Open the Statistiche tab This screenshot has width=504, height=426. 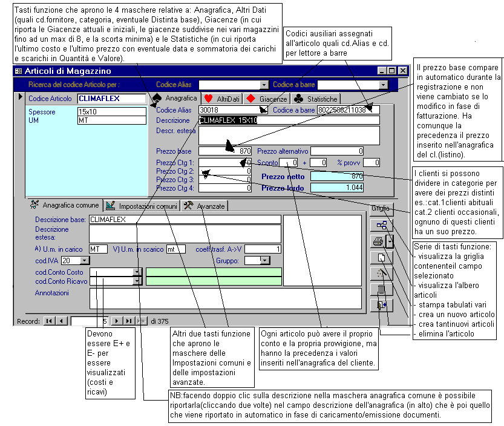point(316,99)
